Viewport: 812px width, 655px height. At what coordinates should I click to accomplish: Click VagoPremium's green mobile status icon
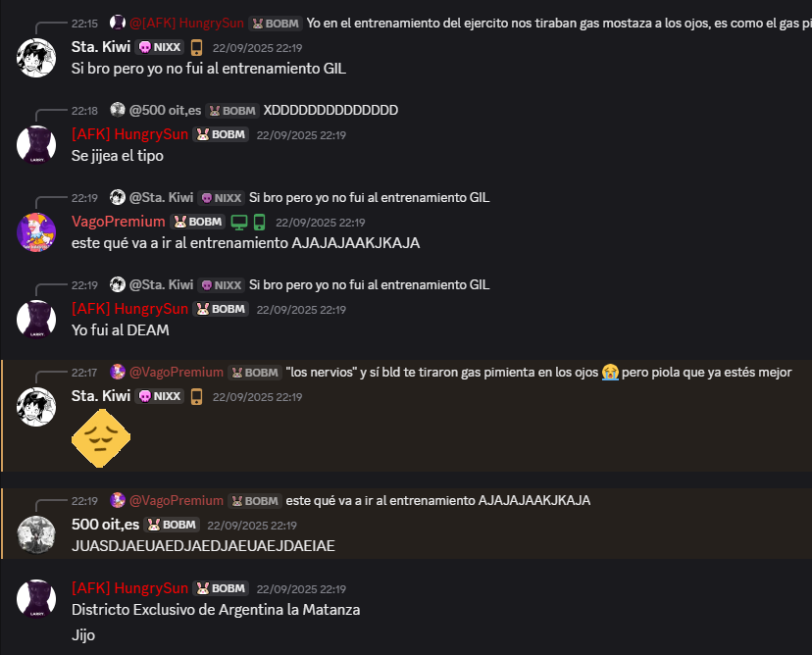260,223
